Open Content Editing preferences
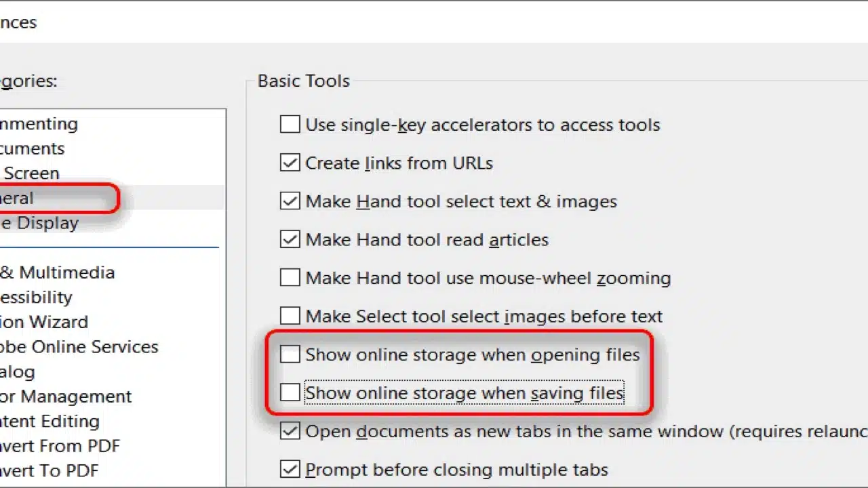 coord(50,422)
